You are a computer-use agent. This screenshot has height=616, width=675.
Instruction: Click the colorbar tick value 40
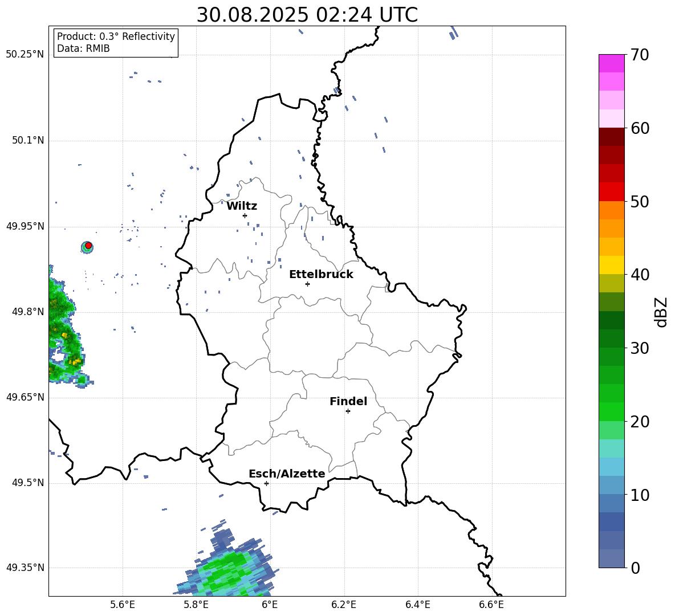click(x=640, y=275)
